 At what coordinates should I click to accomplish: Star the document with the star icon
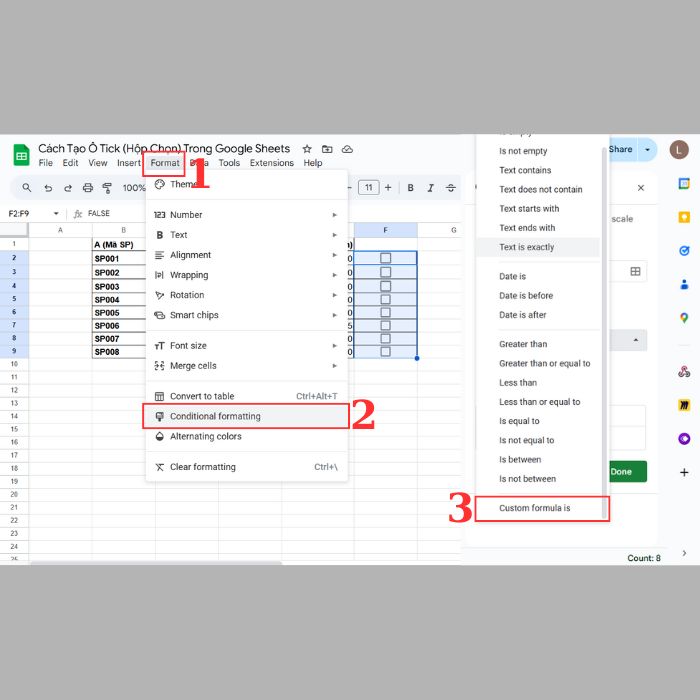click(307, 149)
